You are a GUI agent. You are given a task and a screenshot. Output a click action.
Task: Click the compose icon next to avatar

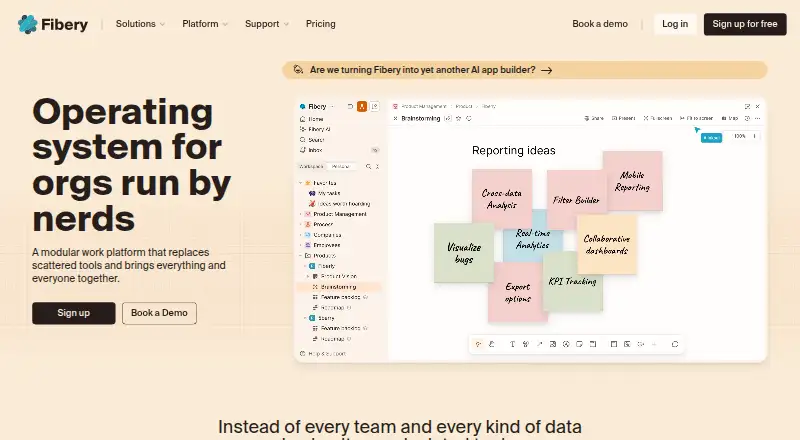pos(374,107)
